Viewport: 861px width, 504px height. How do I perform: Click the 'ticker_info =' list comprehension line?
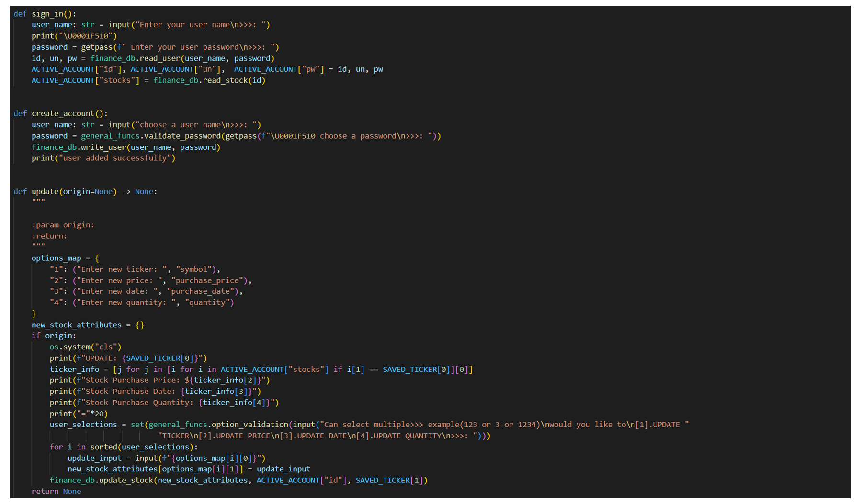coord(261,370)
